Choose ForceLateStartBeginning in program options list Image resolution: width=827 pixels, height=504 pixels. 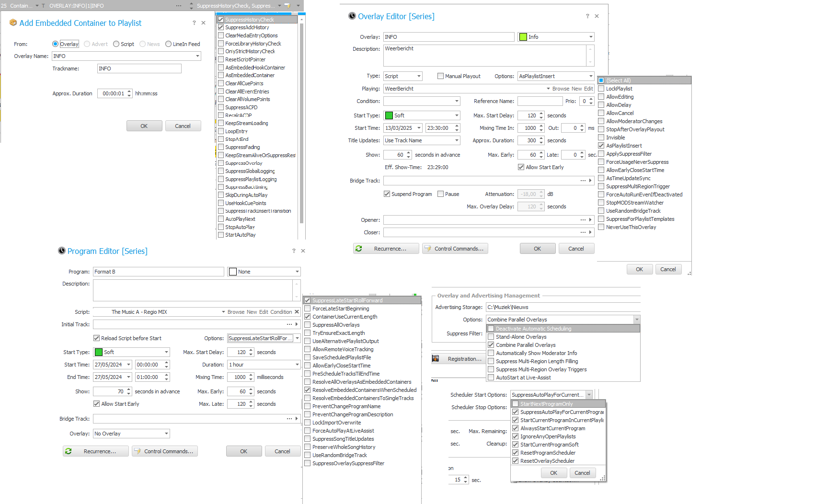(x=308, y=309)
